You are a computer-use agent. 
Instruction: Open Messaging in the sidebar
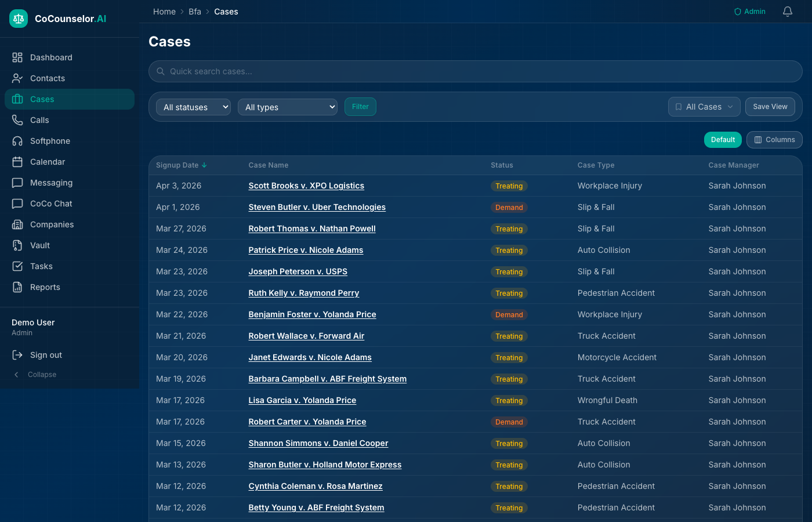[x=70, y=183]
